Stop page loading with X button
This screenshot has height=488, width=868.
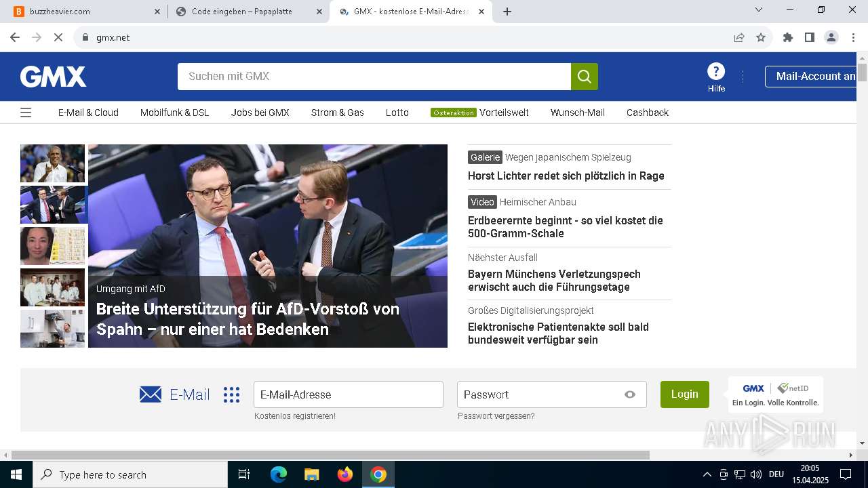pyautogui.click(x=58, y=37)
